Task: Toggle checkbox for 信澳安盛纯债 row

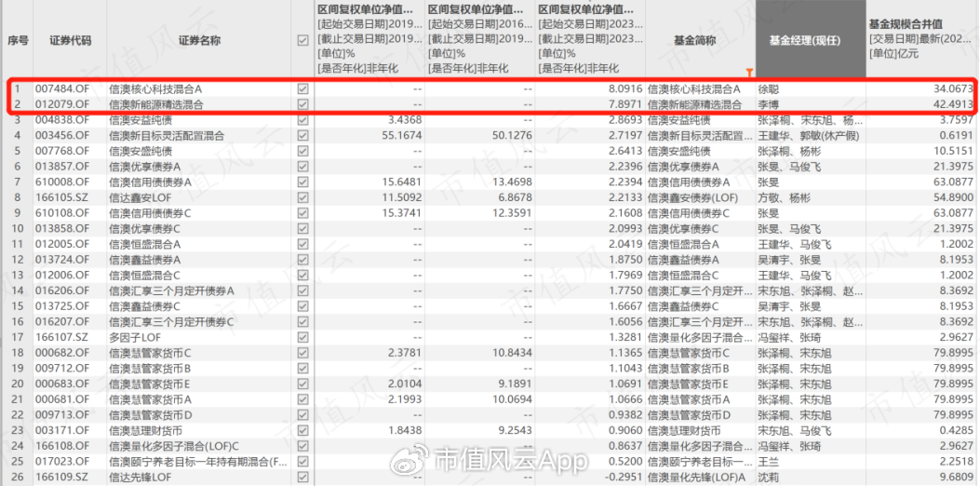Action: 303,152
